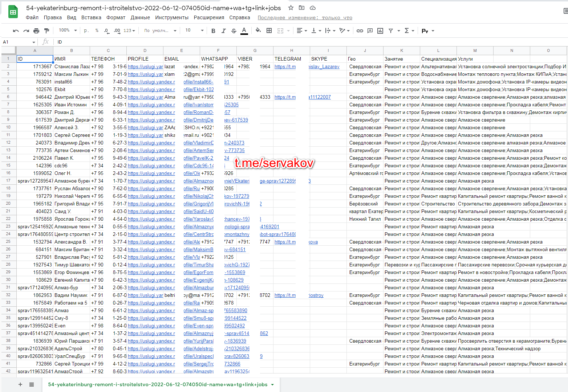
Task: Click the undo arrow in the toolbar
Action: click(16, 31)
